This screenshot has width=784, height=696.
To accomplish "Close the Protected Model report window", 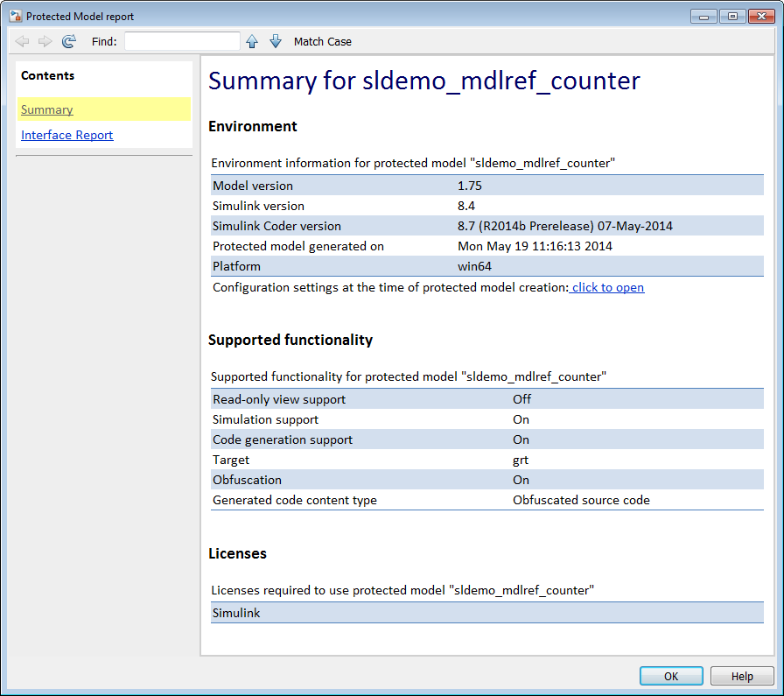I will pos(761,17).
